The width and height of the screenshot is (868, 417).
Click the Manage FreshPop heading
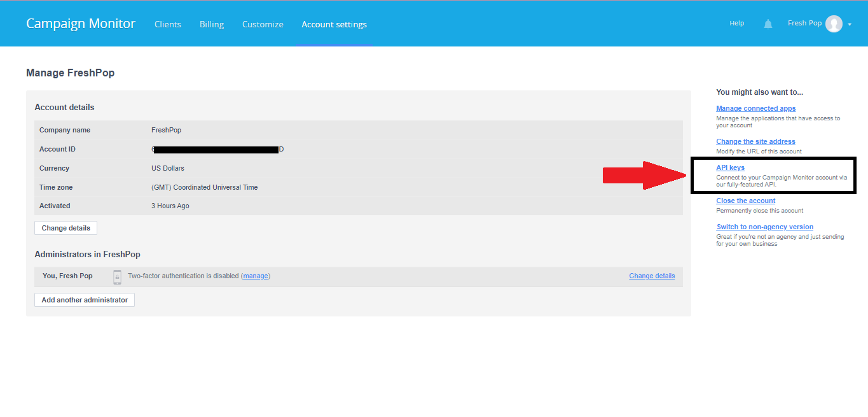pos(70,73)
